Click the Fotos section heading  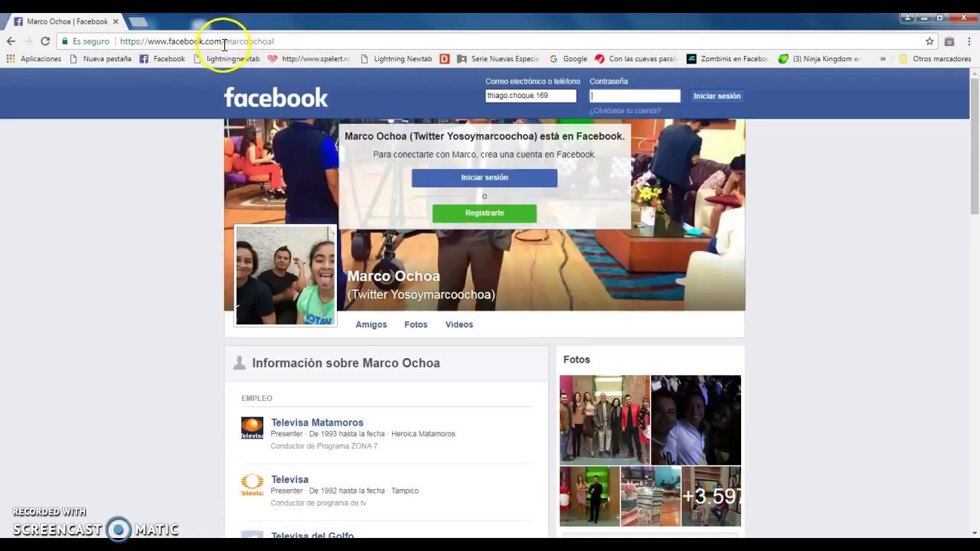(577, 360)
